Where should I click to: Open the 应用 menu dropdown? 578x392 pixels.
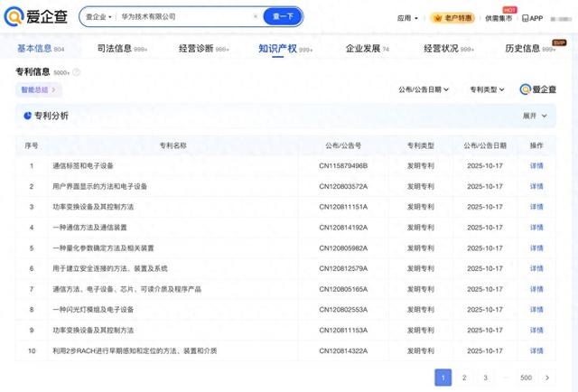pos(407,17)
